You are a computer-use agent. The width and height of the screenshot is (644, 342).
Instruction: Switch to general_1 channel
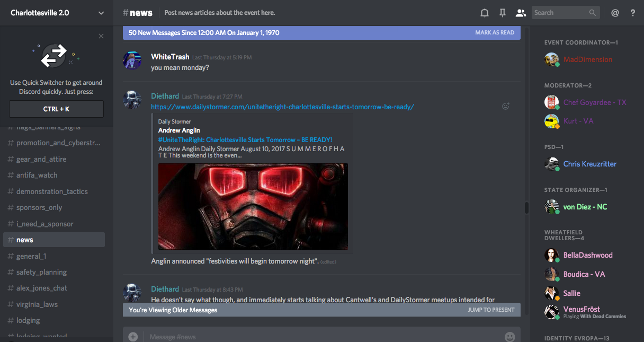[x=31, y=256]
